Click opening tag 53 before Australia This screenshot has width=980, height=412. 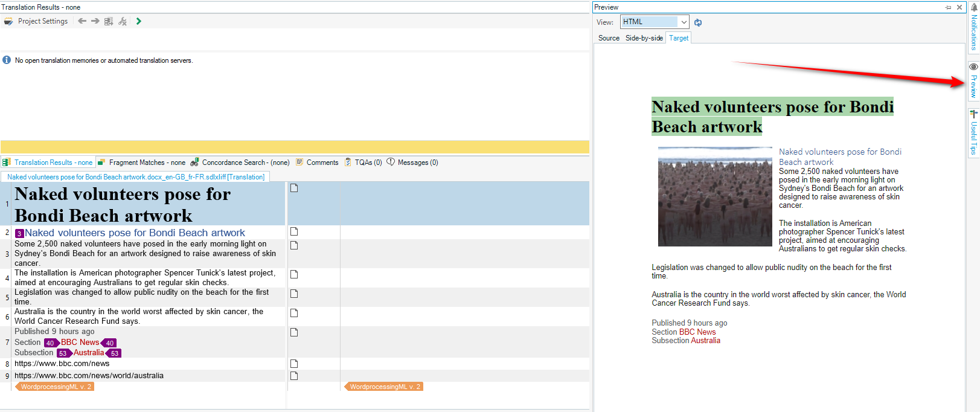click(64, 353)
